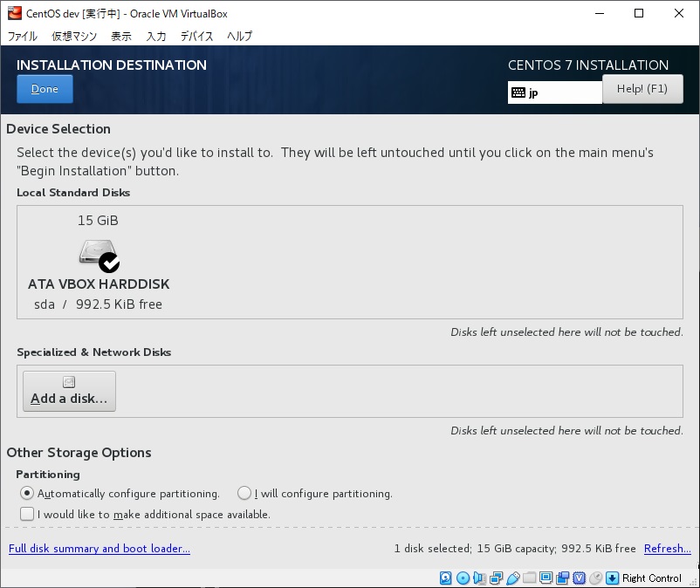Open the 表示 menu

point(121,36)
